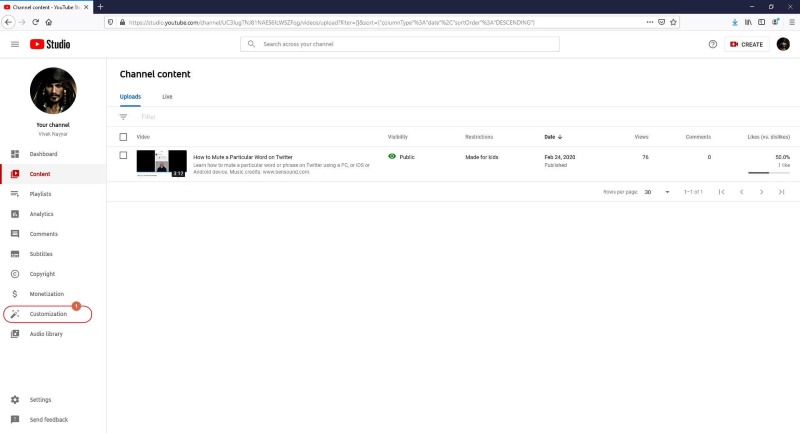
Task: Open Analytics in the sidebar
Action: pyautogui.click(x=53, y=214)
